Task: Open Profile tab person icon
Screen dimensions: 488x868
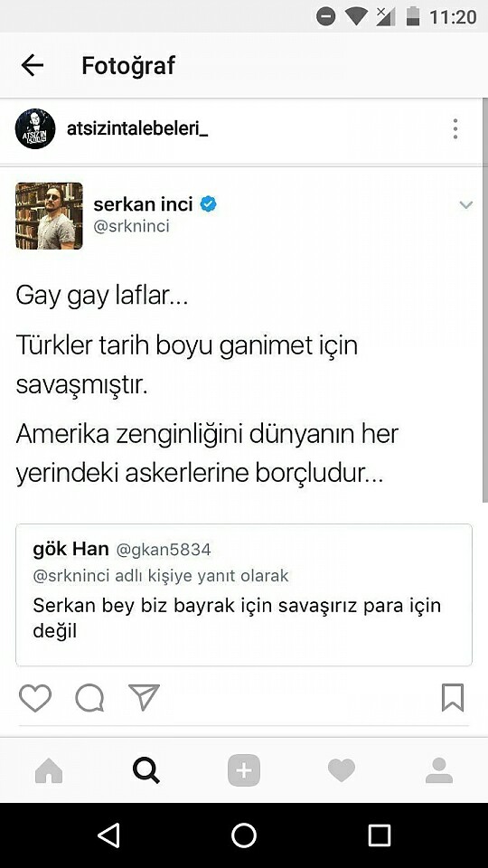Action: [439, 770]
